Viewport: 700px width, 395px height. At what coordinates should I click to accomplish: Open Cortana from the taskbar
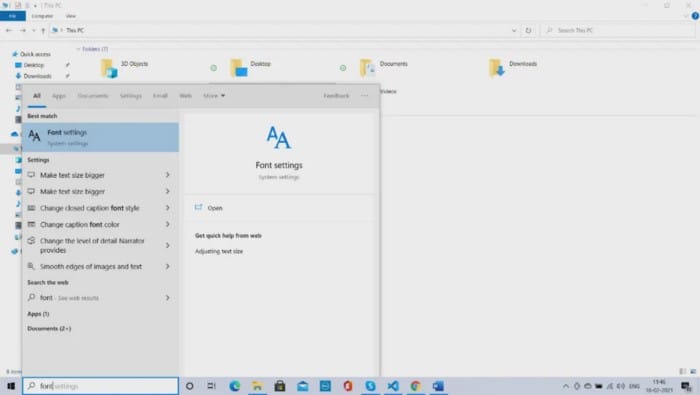tap(189, 386)
